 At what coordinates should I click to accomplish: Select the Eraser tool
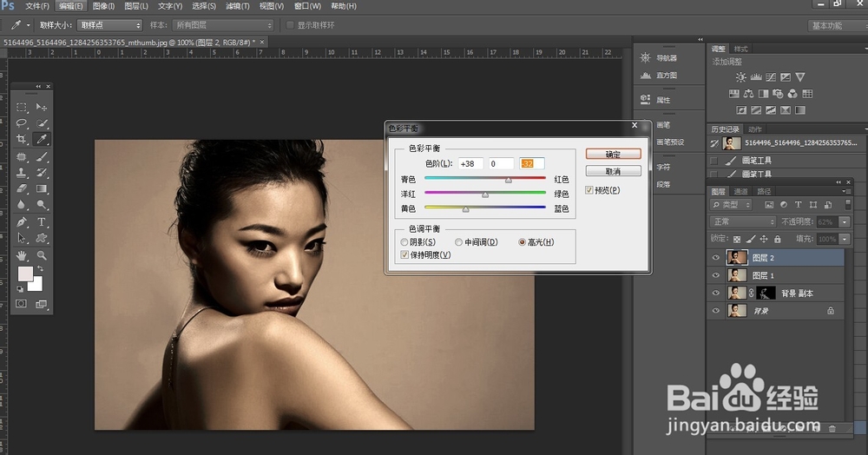(22, 188)
